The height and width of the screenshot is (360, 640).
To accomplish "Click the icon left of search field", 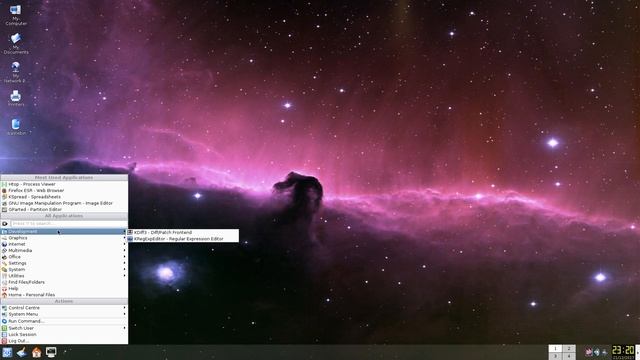I will [x=5, y=224].
